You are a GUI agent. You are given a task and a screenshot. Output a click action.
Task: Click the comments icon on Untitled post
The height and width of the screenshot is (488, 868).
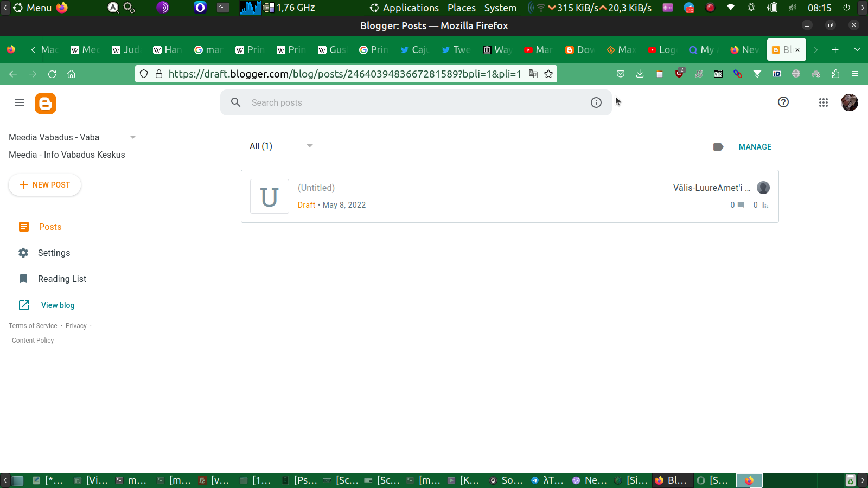click(741, 205)
